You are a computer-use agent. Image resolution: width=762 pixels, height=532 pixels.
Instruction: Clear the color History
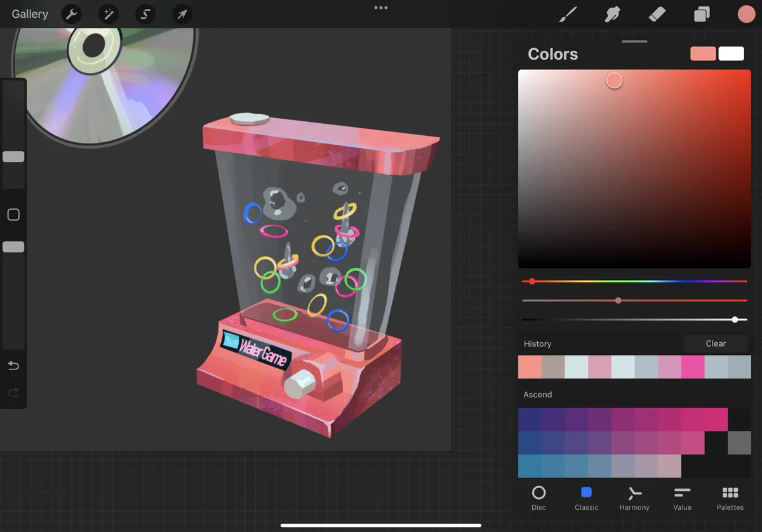[x=716, y=343]
